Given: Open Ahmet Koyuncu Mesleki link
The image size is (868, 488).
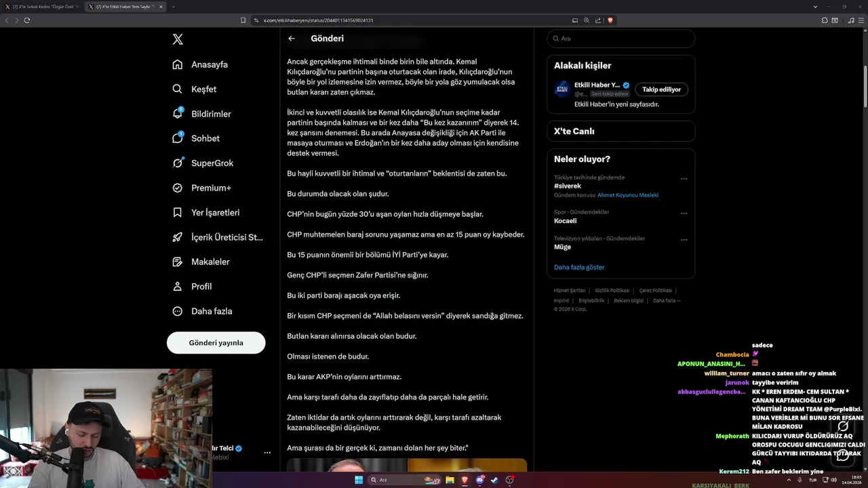Looking at the screenshot, I should coord(628,195).
